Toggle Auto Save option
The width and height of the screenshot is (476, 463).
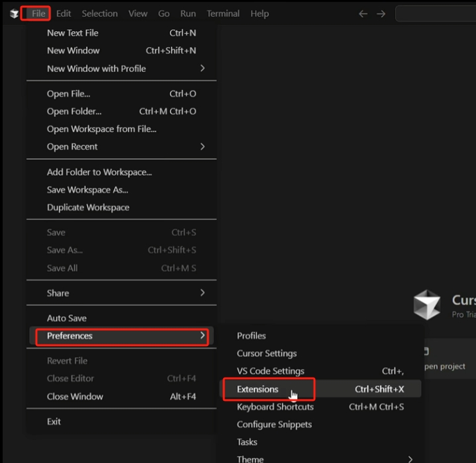pyautogui.click(x=67, y=318)
